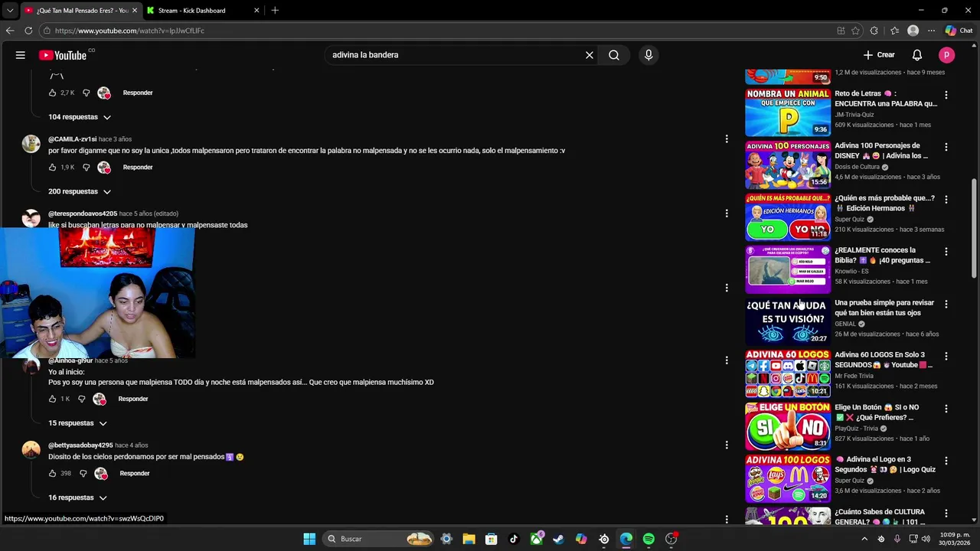Open the tab search dropdown arrow
The height and width of the screenshot is (551, 980).
point(9,11)
